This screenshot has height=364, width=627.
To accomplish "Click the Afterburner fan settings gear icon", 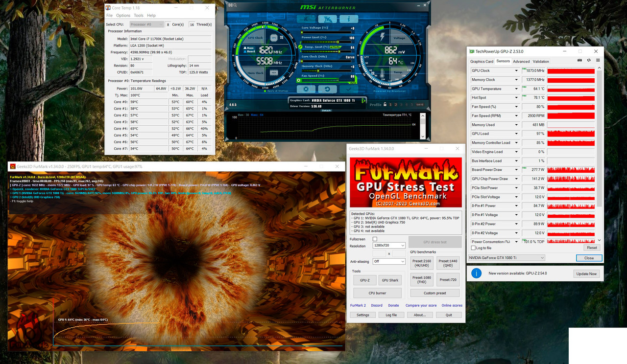I will pyautogui.click(x=298, y=80).
